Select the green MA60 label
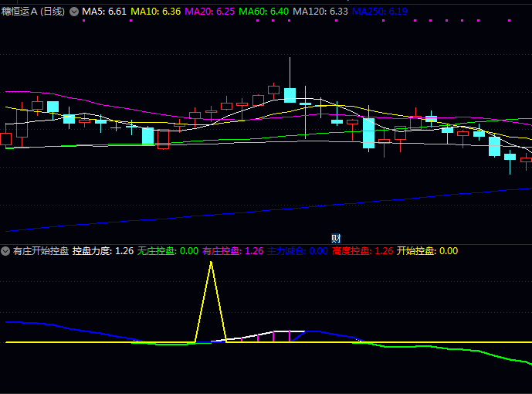Screen dimensions: 532x394 click(x=264, y=12)
